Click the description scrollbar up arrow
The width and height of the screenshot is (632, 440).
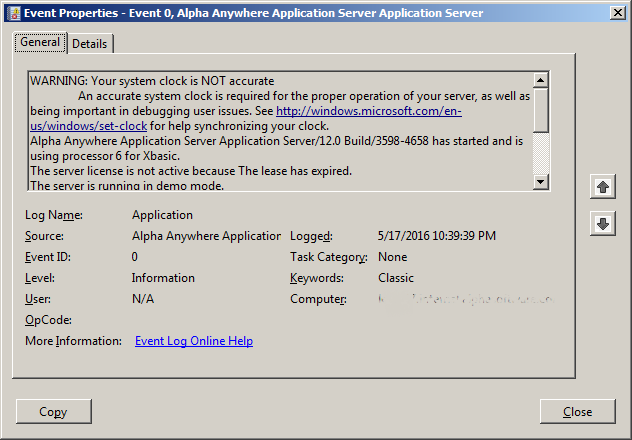[x=540, y=80]
